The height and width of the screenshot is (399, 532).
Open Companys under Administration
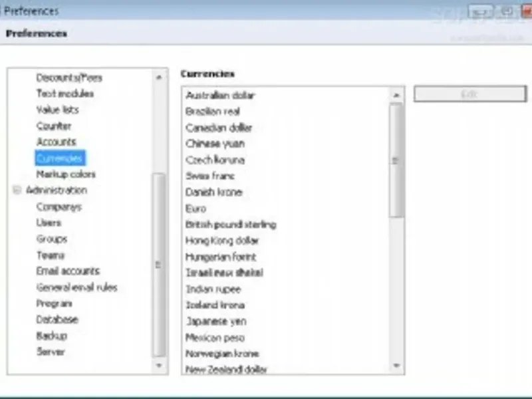coord(59,207)
